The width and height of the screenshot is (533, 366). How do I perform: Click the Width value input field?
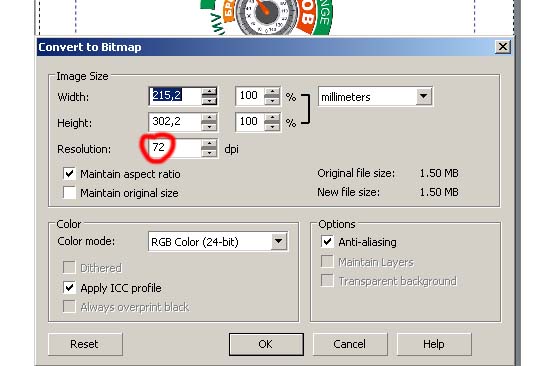tap(175, 96)
